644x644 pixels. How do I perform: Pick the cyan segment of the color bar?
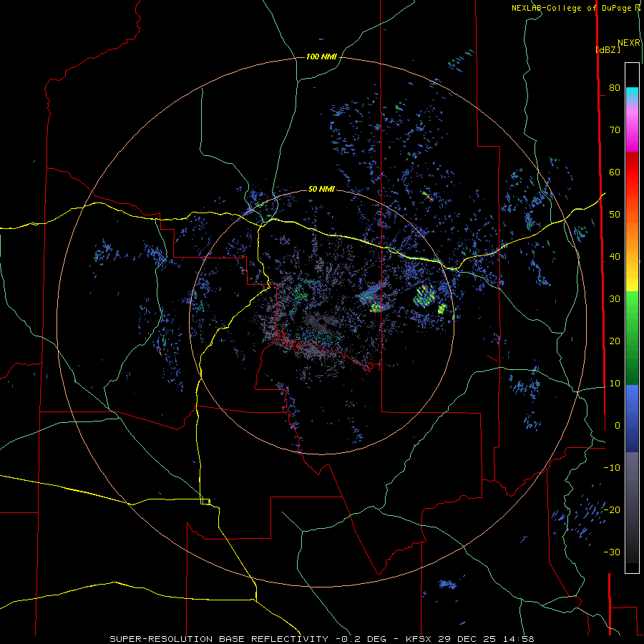632,94
